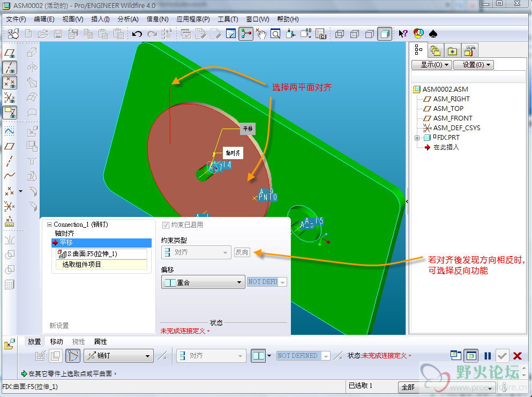
Task: Switch to the 移动 tab
Action: pyautogui.click(x=56, y=342)
